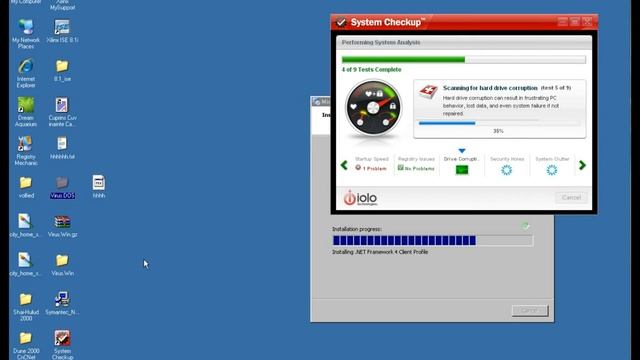
Task: Click the overall tests green progress bar
Action: coord(464,60)
